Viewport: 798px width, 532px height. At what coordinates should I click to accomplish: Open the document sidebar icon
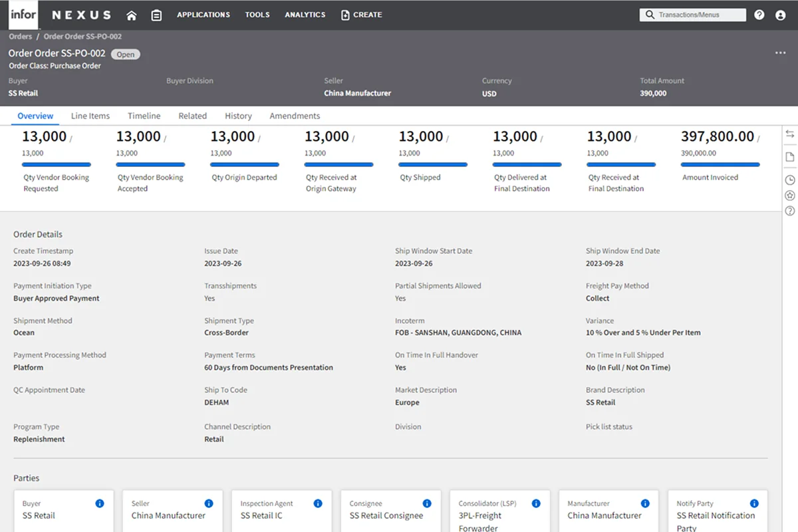(x=790, y=157)
